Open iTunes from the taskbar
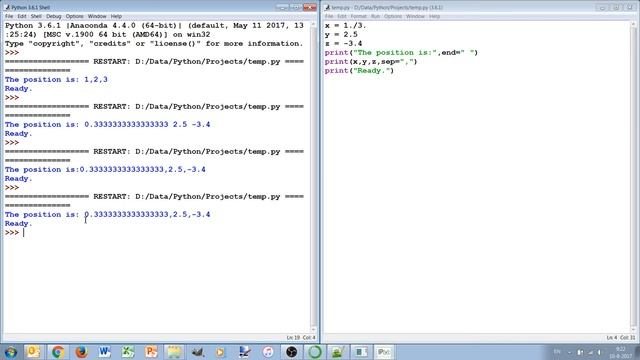Viewport: 640px width, 360px height. click(268, 352)
